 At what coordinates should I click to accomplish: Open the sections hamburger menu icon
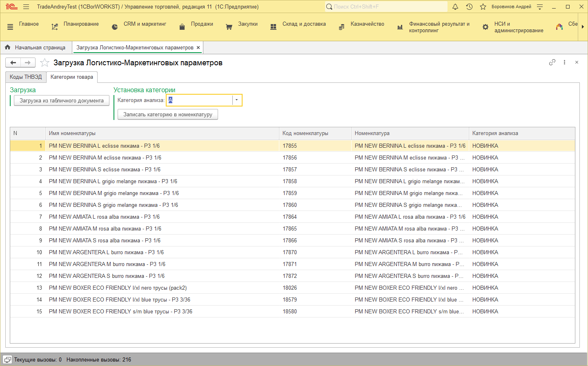[10, 27]
